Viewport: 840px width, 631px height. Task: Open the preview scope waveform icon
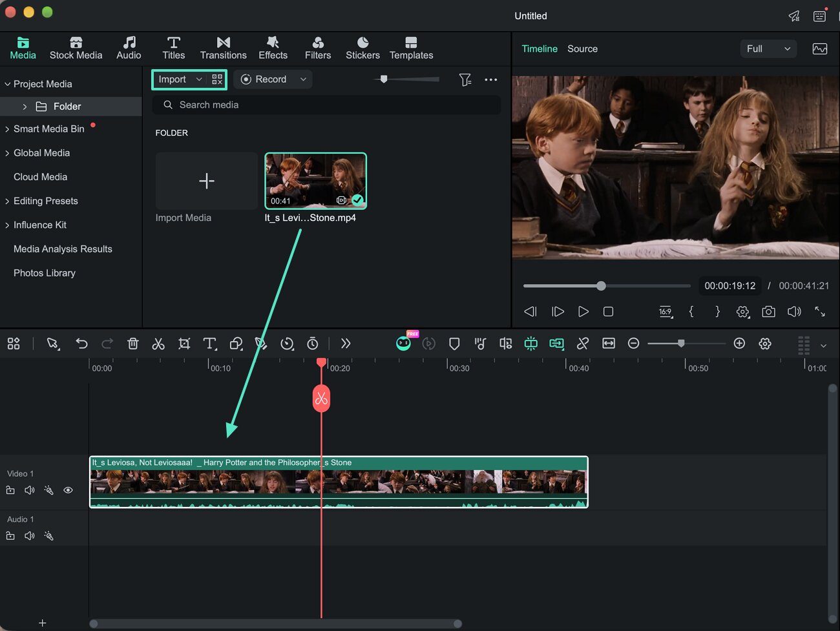pyautogui.click(x=820, y=49)
